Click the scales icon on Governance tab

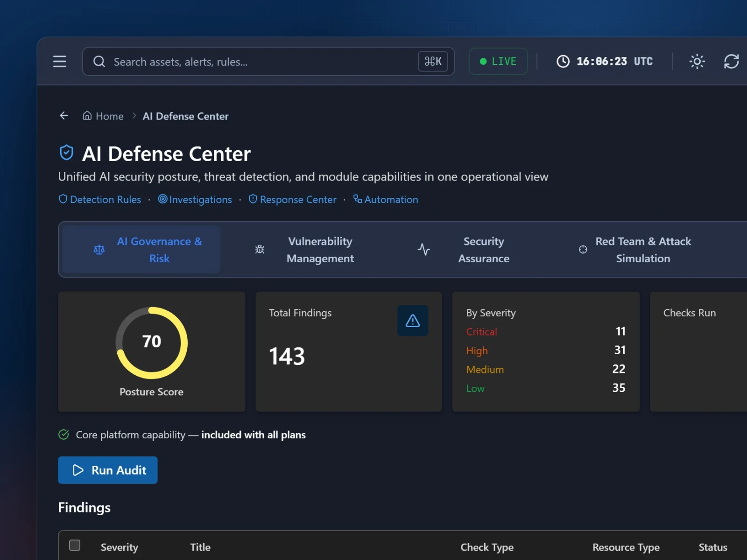pyautogui.click(x=99, y=250)
